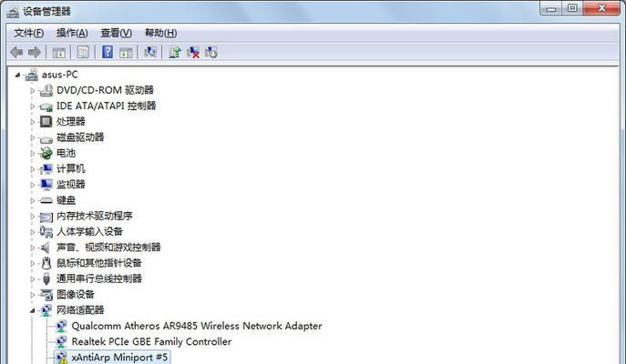Select the human interface device icon
The width and height of the screenshot is (626, 364).
point(46,232)
